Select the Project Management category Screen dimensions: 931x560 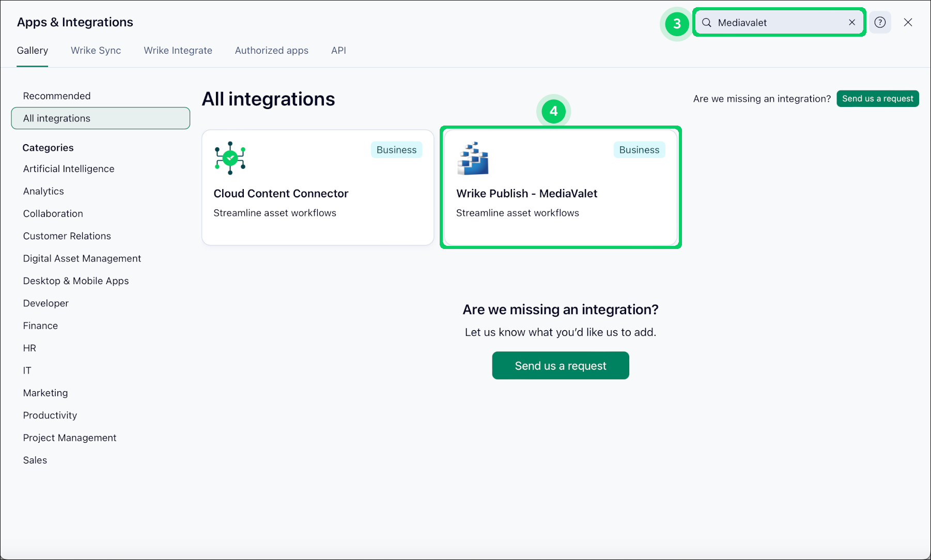(70, 438)
